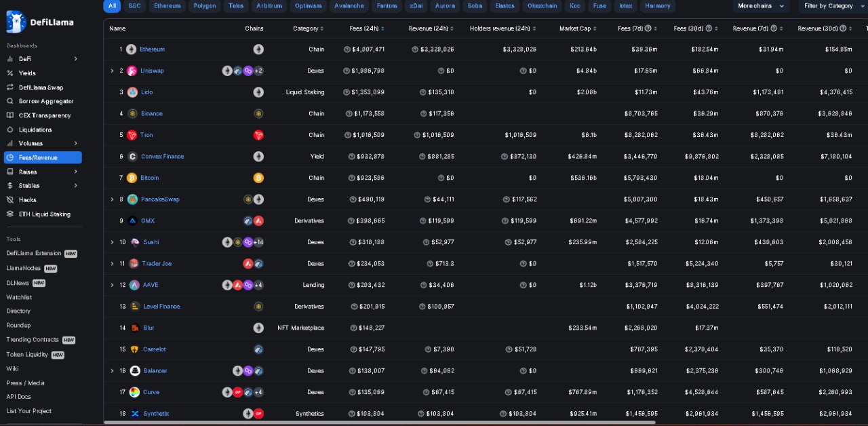Screen dimensions: 868x426
Task: Expand the Uniswap row
Action: 112,71
